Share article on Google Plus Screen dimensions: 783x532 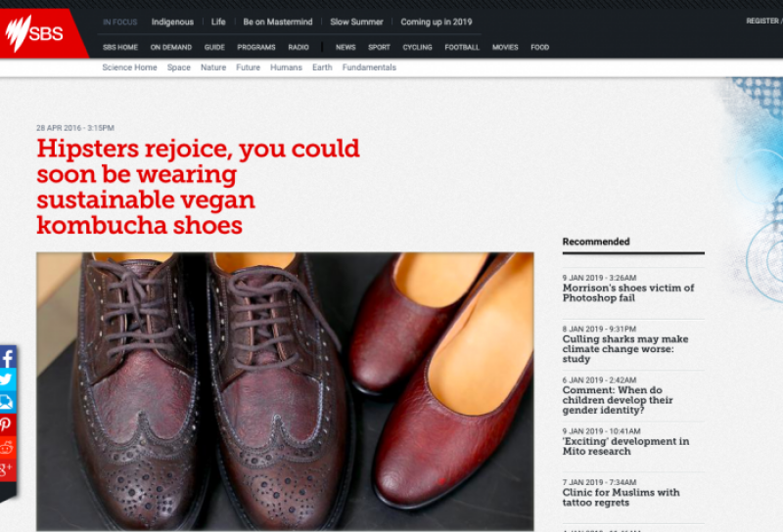pyautogui.click(x=7, y=469)
